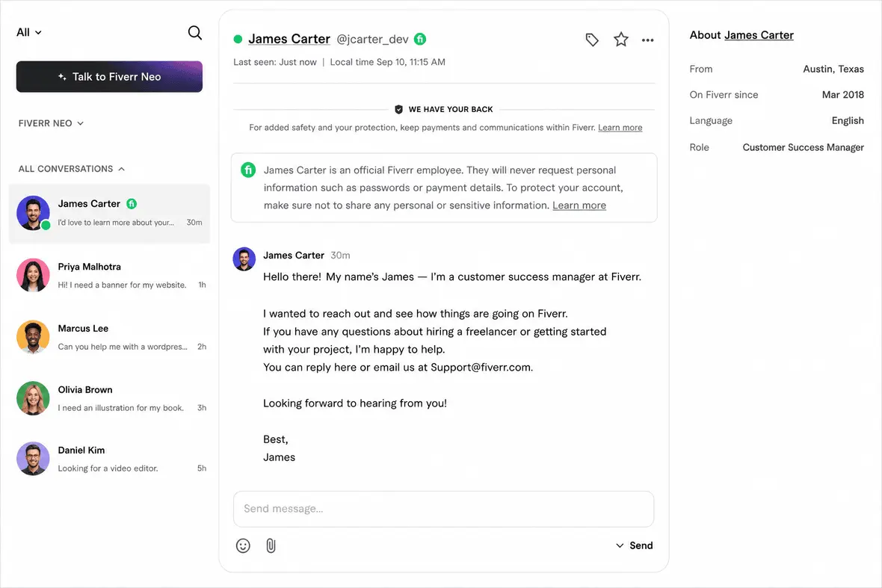Open the three-dot more options menu

coord(648,40)
